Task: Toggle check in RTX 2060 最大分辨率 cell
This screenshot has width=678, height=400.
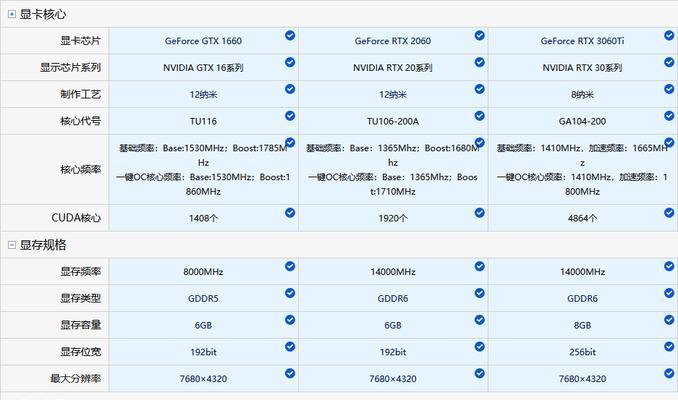Action: [480, 374]
